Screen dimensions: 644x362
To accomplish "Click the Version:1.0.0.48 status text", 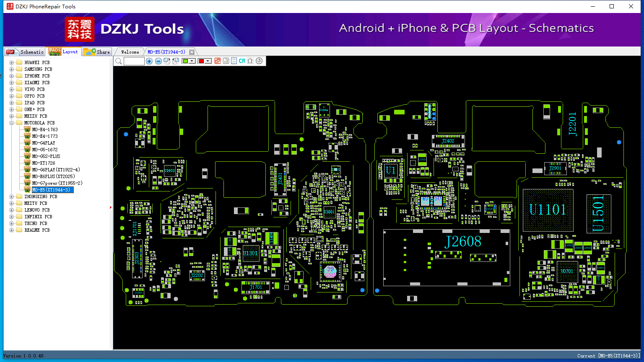I will coord(23,356).
